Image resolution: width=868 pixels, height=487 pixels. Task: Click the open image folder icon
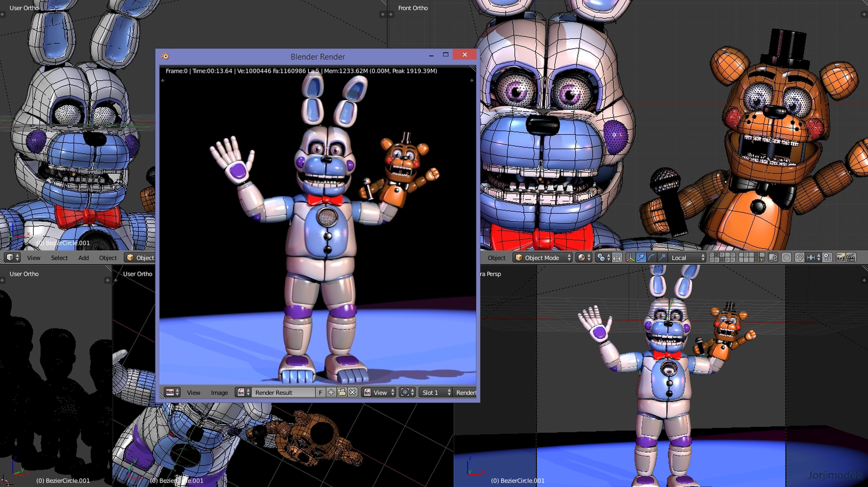pyautogui.click(x=342, y=392)
